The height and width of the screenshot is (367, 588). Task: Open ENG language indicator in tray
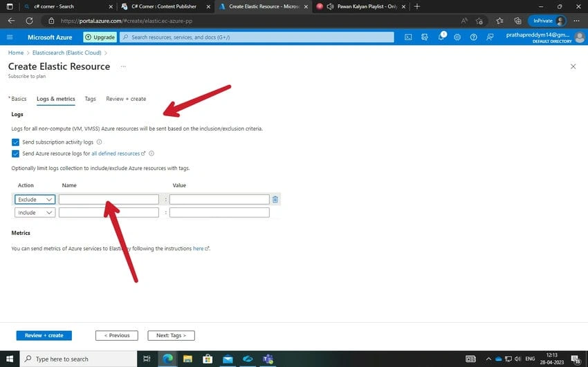530,359
